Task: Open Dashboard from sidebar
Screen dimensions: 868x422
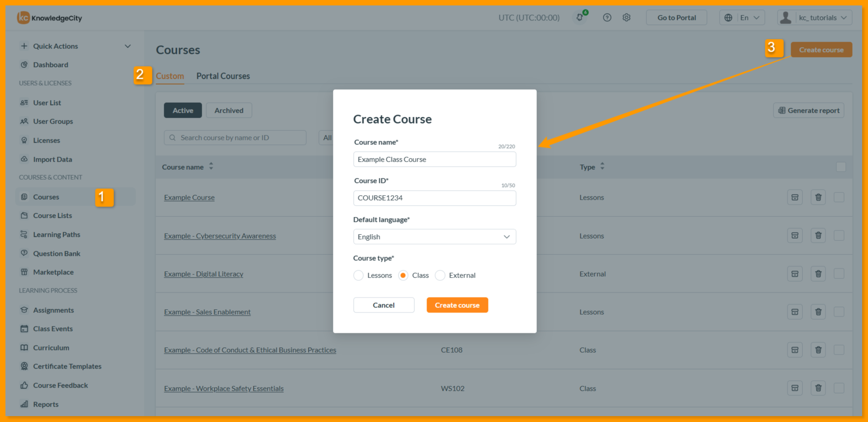Action: pyautogui.click(x=50, y=65)
